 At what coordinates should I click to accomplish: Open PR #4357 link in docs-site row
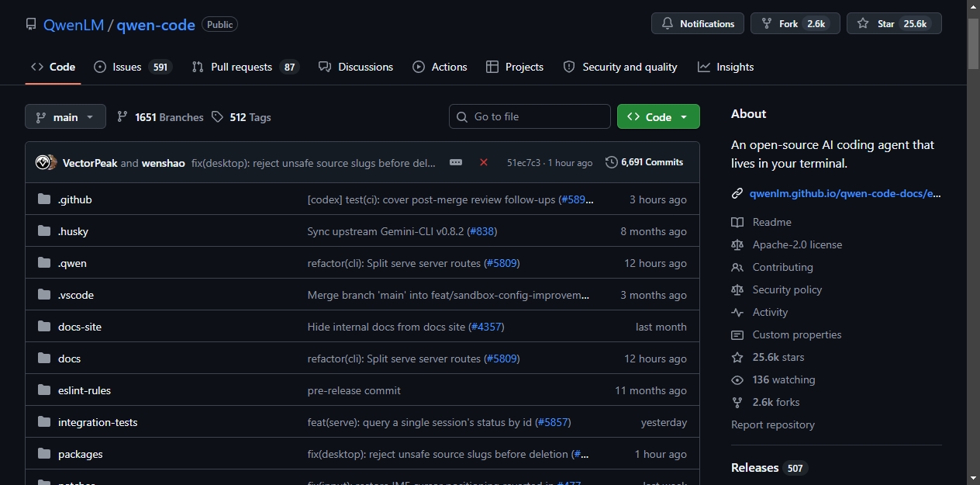click(x=486, y=327)
